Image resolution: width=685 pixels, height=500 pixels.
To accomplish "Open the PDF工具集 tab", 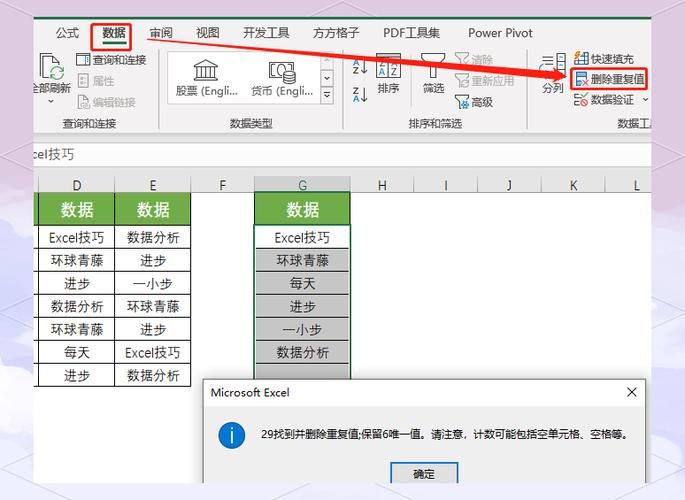I will click(411, 33).
